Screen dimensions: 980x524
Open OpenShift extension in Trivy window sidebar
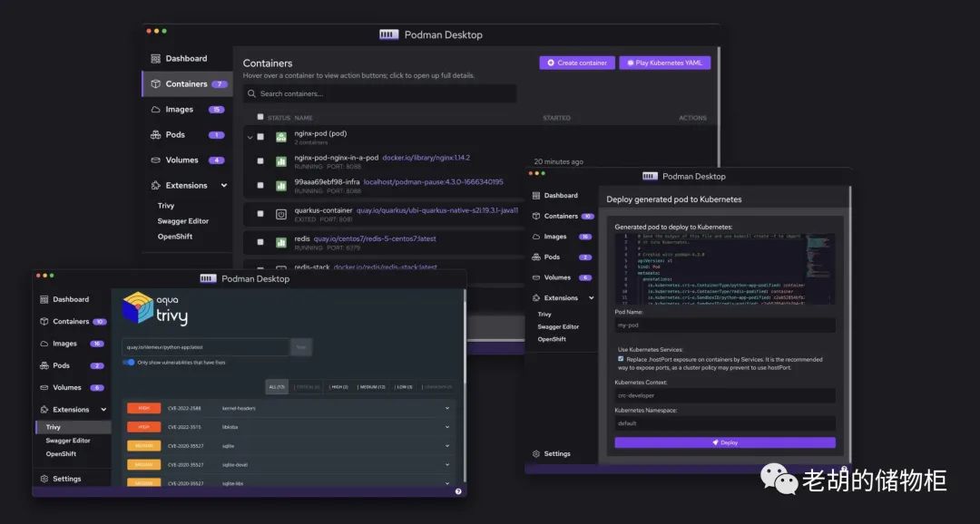point(61,454)
